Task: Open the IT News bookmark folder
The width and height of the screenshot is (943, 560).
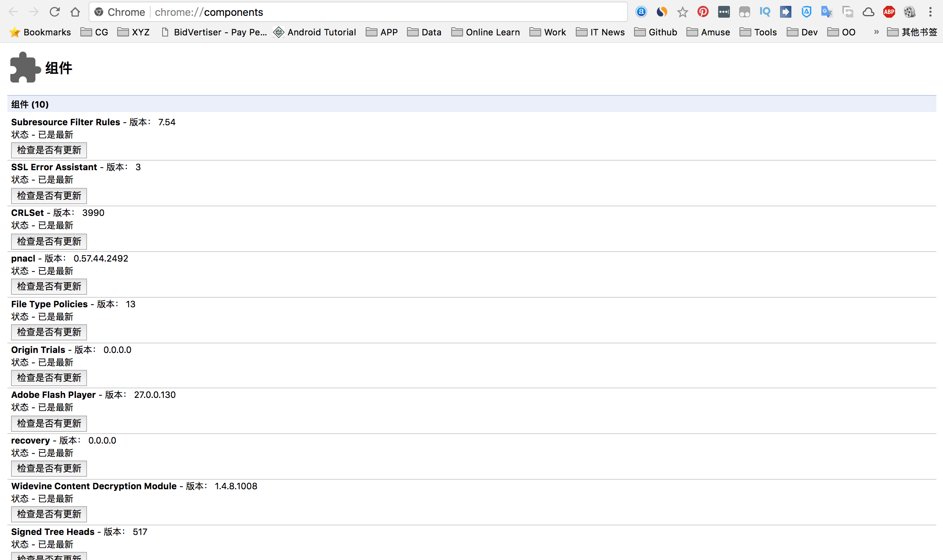Action: (x=601, y=32)
